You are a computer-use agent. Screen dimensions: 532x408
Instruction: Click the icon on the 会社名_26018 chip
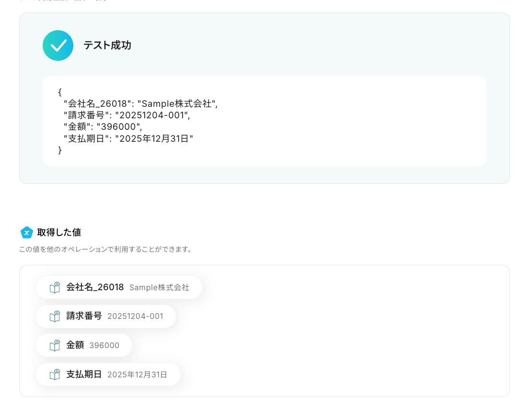pyautogui.click(x=55, y=287)
